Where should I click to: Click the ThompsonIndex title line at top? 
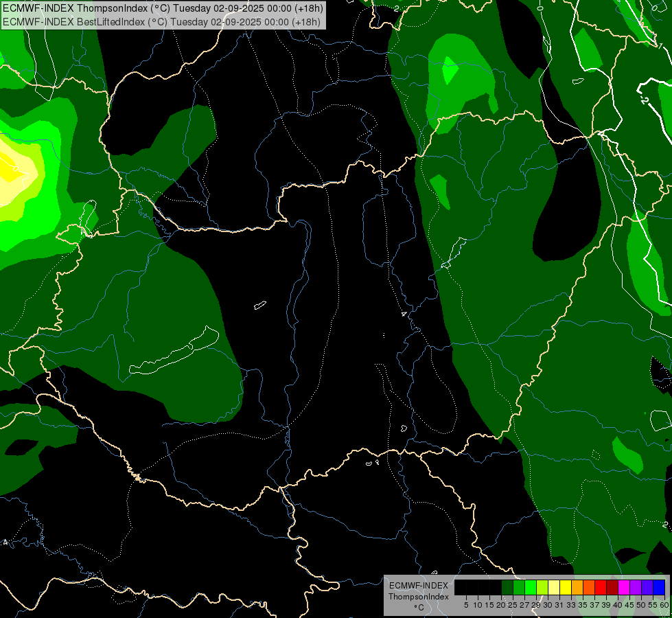[163, 8]
